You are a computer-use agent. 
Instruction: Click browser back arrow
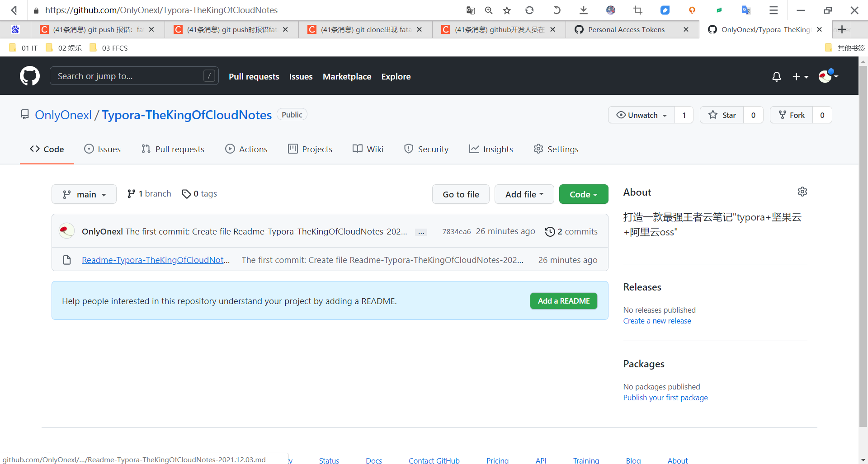[x=14, y=10]
